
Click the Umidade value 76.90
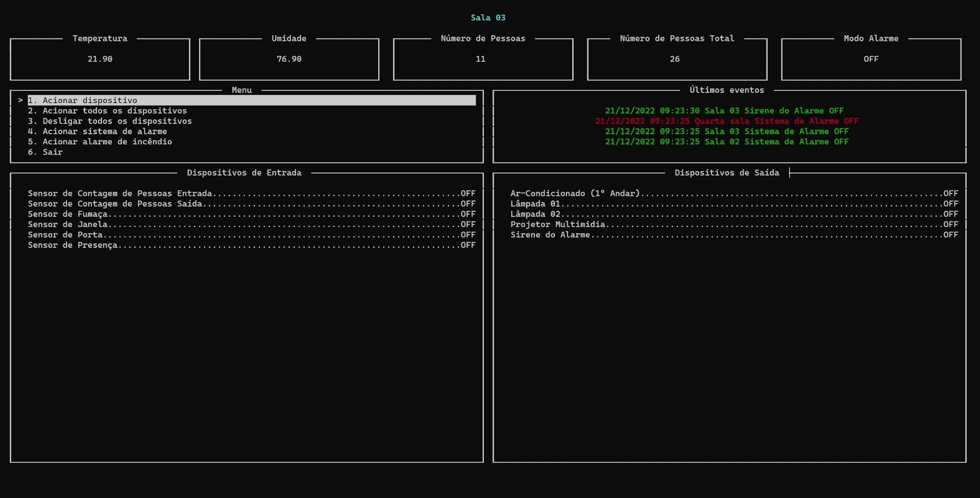coord(289,59)
